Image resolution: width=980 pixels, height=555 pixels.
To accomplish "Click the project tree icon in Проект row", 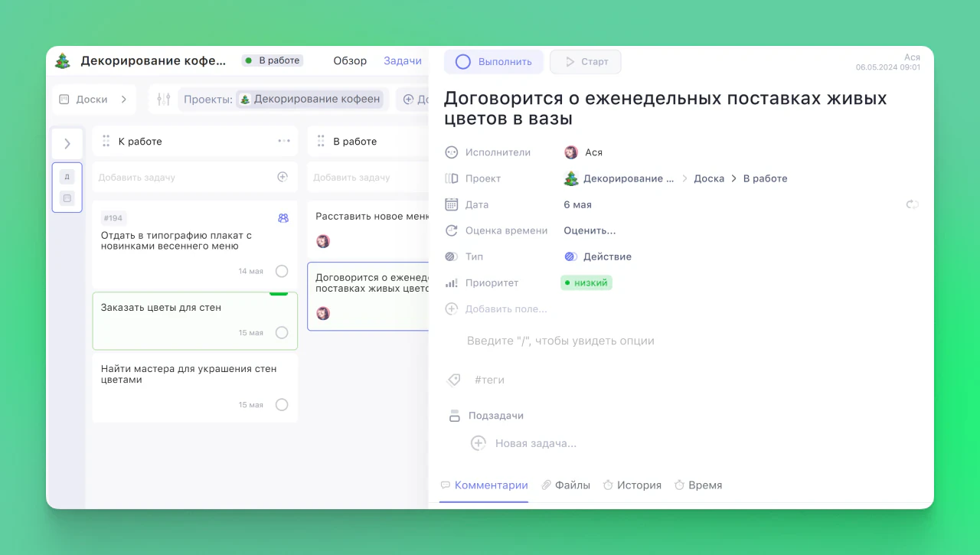I will 571,178.
